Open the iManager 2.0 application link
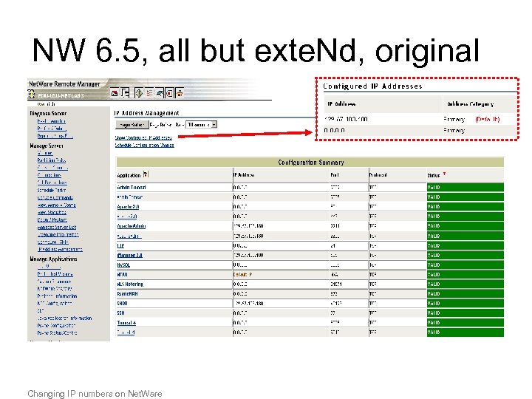Image resolution: width=532 pixels, height=399 pixels. pyautogui.click(x=129, y=255)
